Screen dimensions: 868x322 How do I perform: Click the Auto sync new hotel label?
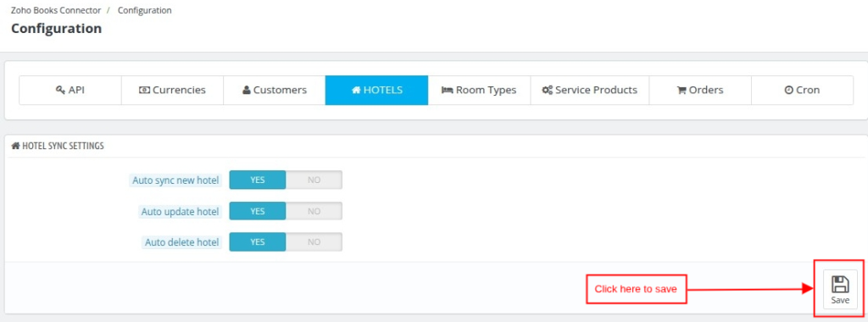(x=175, y=180)
